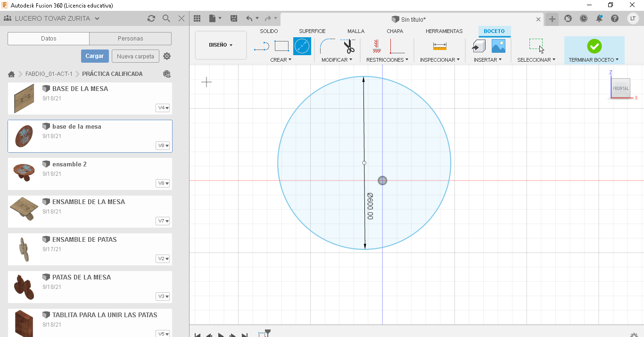Open the notifications bell

pyautogui.click(x=599, y=18)
